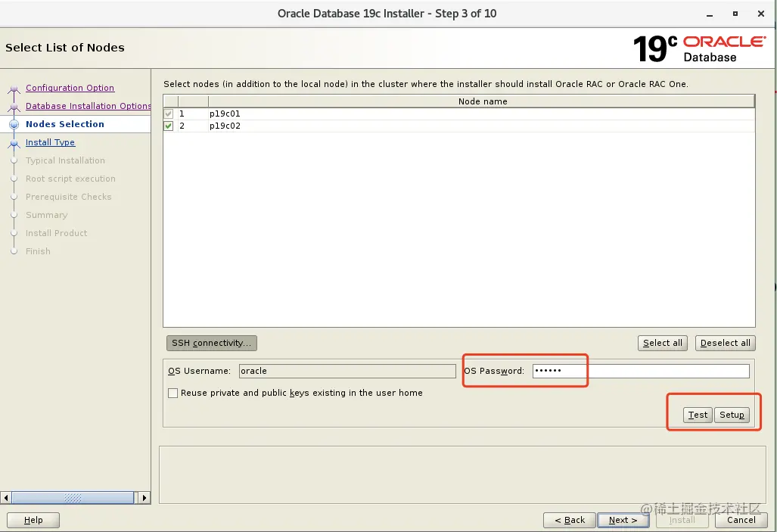Click the sidebar horizontal scrollbar thumb
This screenshot has width=777, height=532.
click(x=73, y=498)
